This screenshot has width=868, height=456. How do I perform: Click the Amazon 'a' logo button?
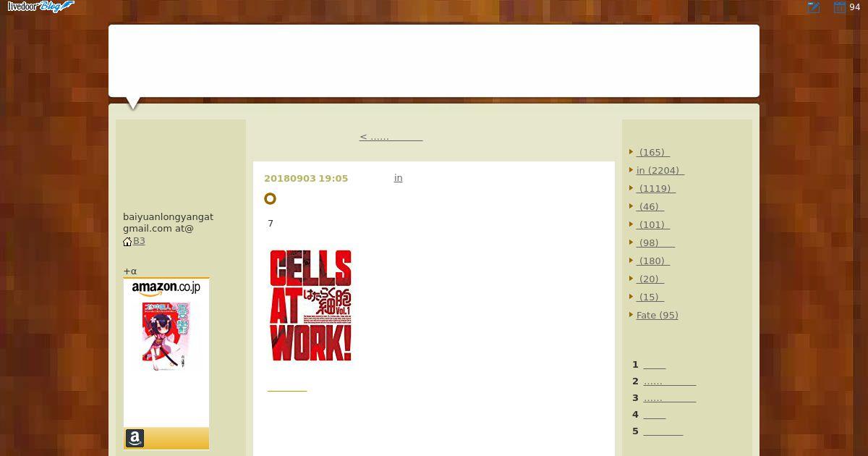point(135,438)
